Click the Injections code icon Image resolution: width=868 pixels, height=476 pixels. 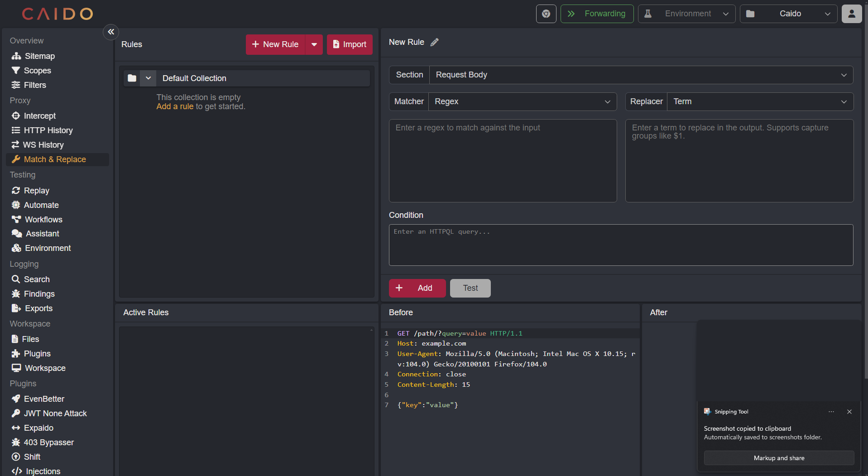tap(17, 471)
